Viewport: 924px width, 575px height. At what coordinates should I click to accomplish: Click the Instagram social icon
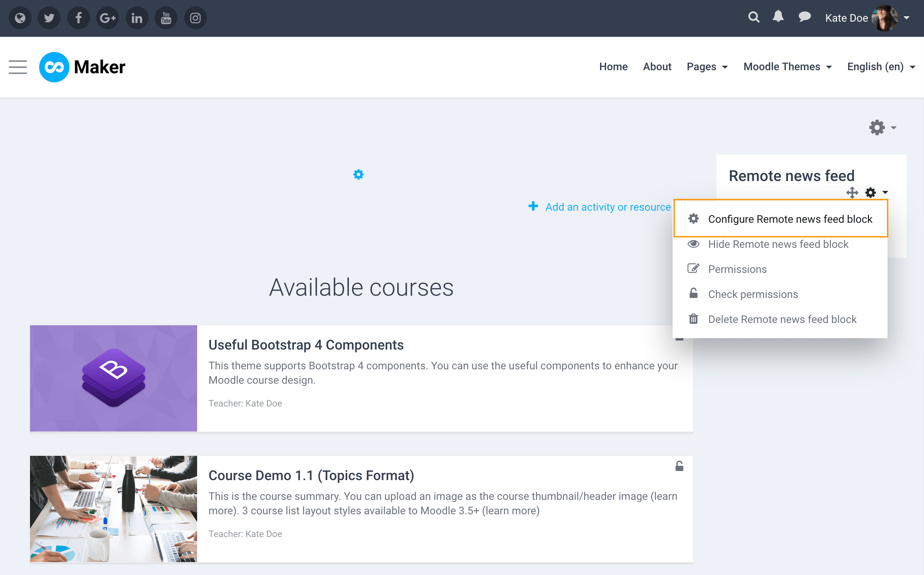pyautogui.click(x=195, y=17)
